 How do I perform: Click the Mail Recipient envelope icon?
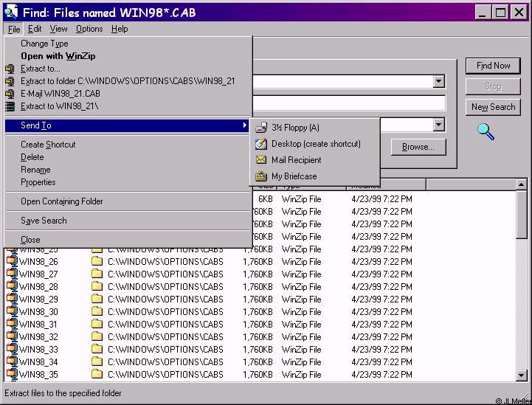261,160
